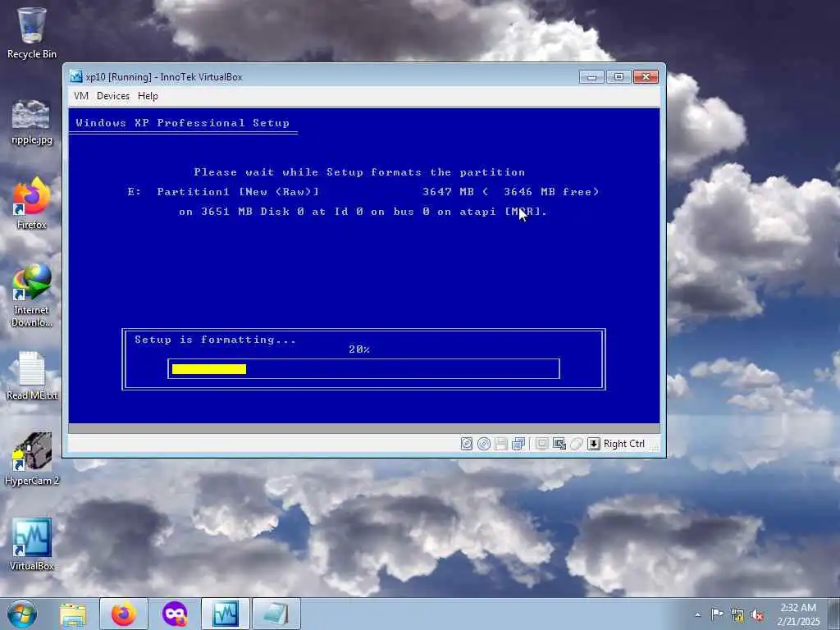The height and width of the screenshot is (630, 840).
Task: Select the nipple.jpg desktop file
Action: tap(32, 123)
